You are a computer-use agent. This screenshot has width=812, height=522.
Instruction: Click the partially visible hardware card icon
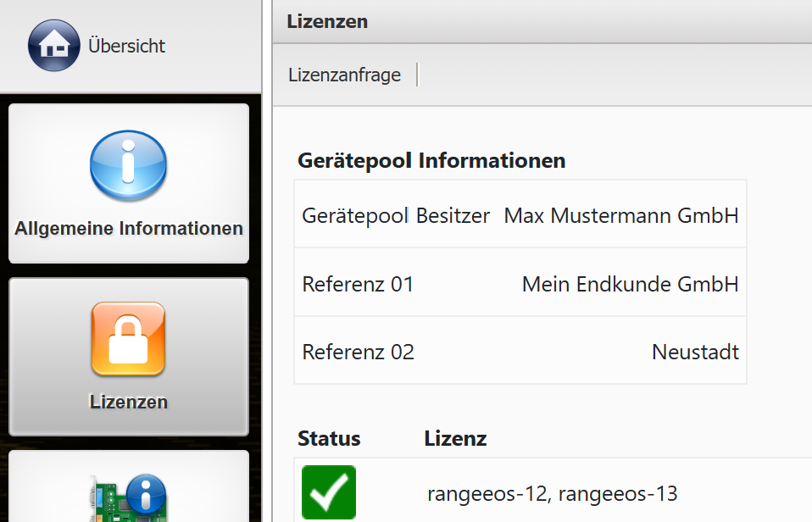pyautogui.click(x=128, y=498)
